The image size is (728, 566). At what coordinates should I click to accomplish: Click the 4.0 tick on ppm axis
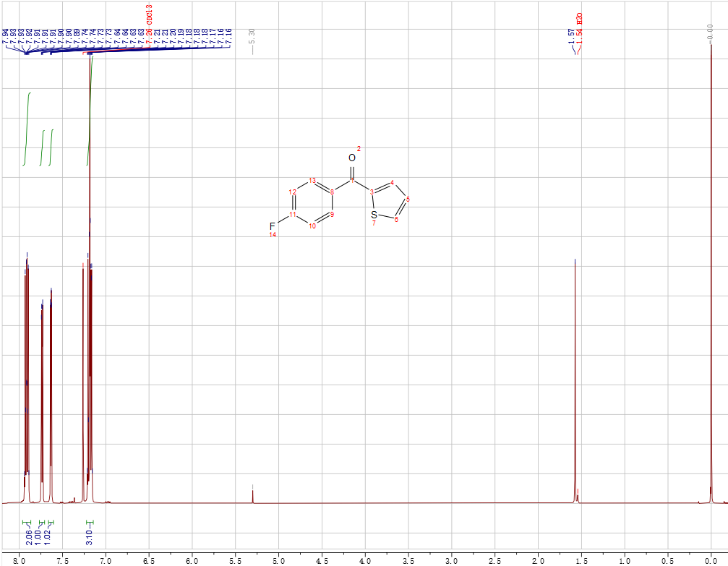click(x=365, y=559)
